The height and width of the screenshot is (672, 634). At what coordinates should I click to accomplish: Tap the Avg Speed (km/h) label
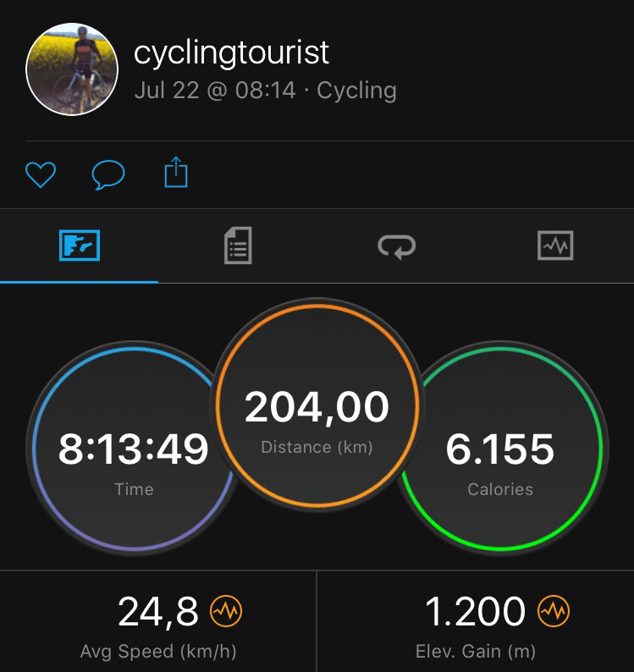tap(158, 652)
